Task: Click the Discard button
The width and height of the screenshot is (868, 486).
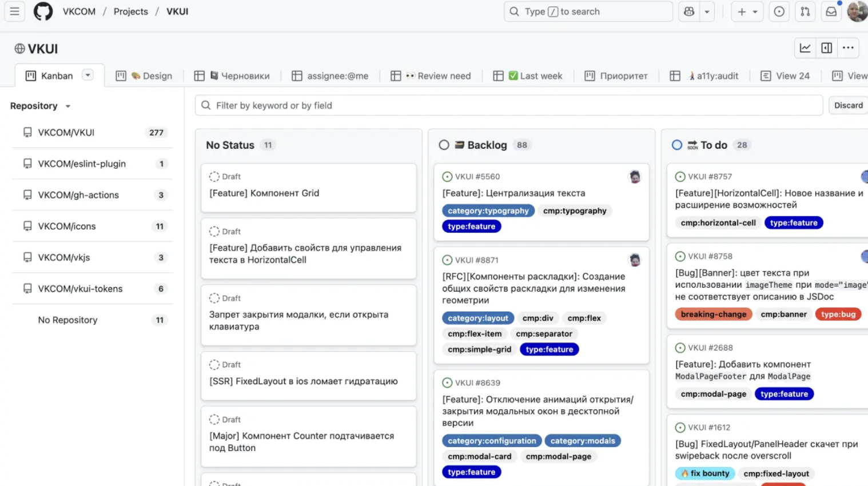Action: point(848,105)
